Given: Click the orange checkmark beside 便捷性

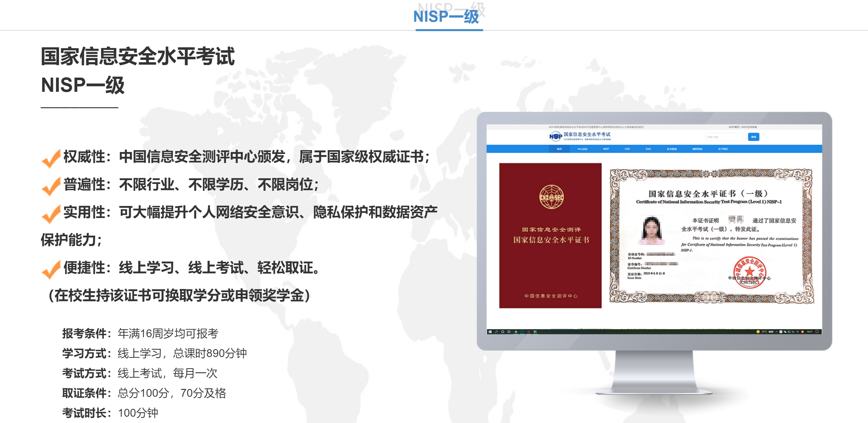Looking at the screenshot, I should (x=51, y=269).
